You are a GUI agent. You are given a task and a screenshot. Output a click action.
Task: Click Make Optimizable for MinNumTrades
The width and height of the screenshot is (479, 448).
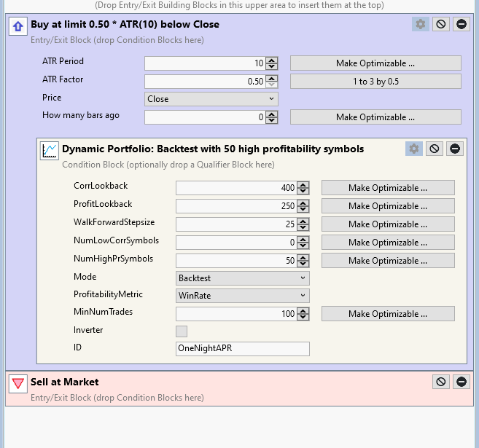(387, 314)
